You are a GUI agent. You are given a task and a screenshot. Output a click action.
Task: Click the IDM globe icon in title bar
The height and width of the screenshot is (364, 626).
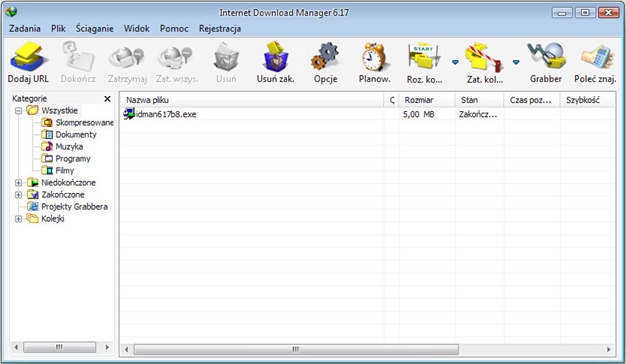pyautogui.click(x=11, y=12)
